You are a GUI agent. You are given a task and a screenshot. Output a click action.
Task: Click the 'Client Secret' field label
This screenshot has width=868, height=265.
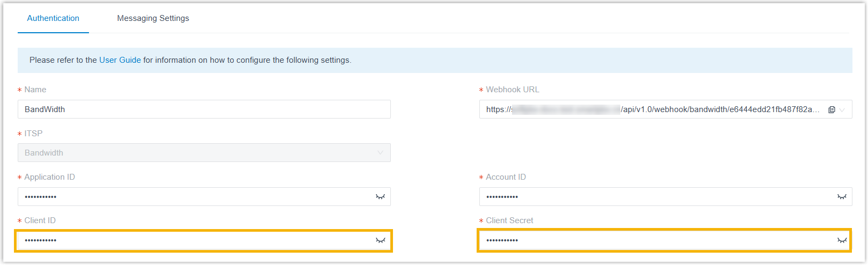509,220
